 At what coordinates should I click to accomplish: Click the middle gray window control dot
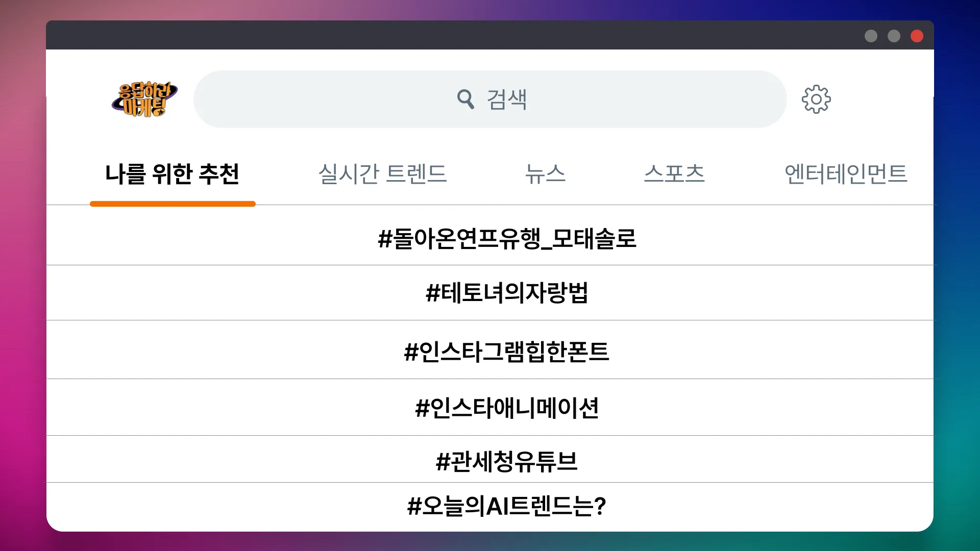[893, 36]
